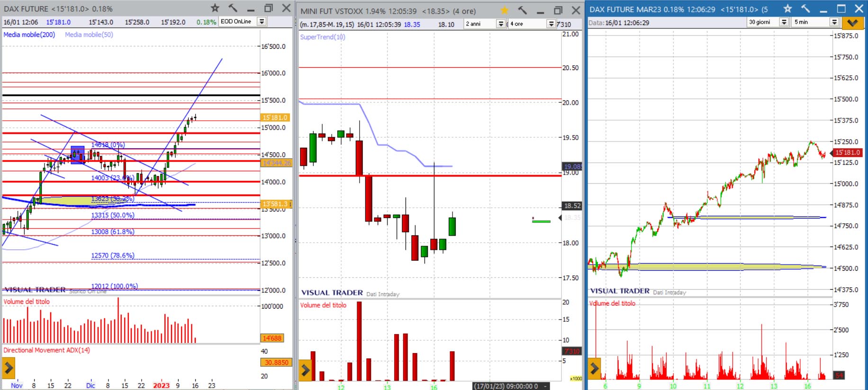The image size is (868, 390).
Task: Click the (17/01/23) 09:00:00 status field
Action: pyautogui.click(x=511, y=386)
